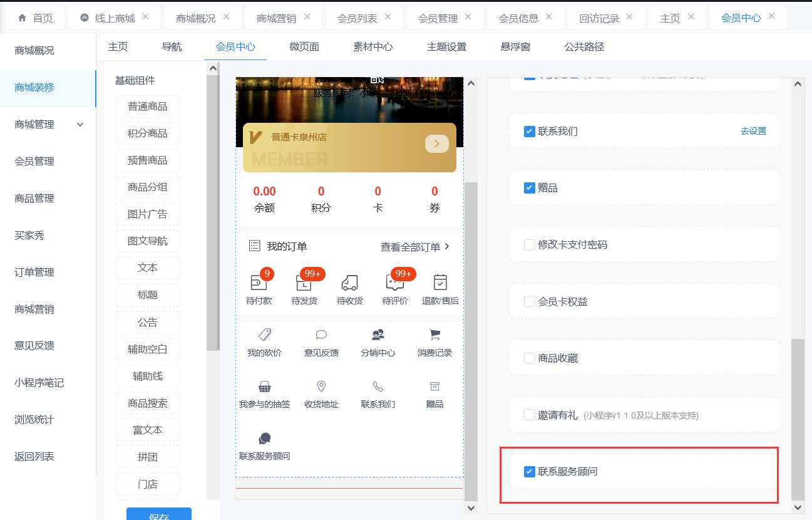Screen dimensions: 812x520
Task: Add the 富文本 component
Action: point(148,430)
